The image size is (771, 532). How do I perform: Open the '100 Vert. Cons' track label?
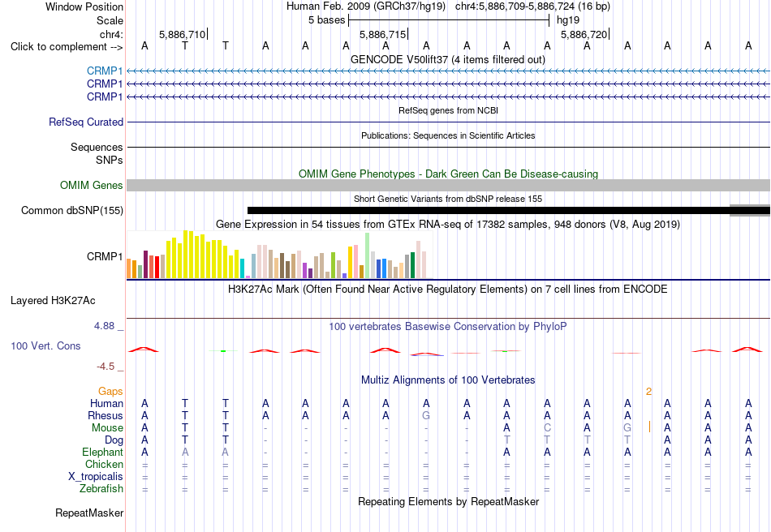(45, 345)
